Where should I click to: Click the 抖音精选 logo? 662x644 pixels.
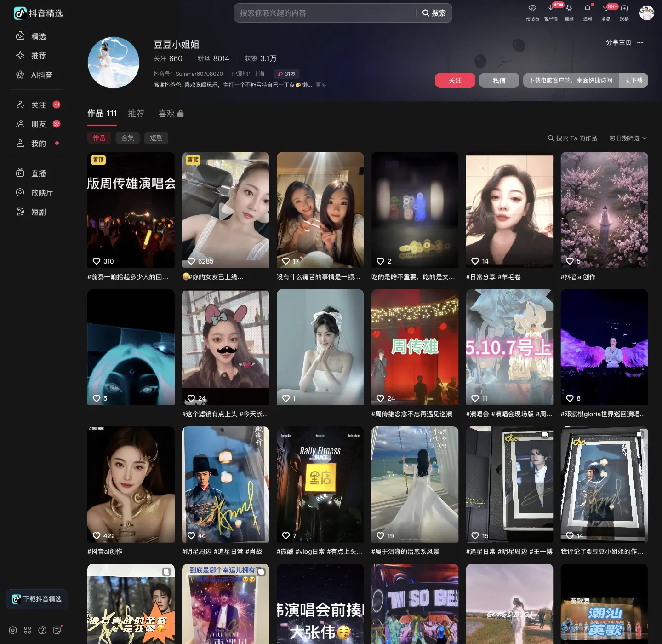(39, 13)
